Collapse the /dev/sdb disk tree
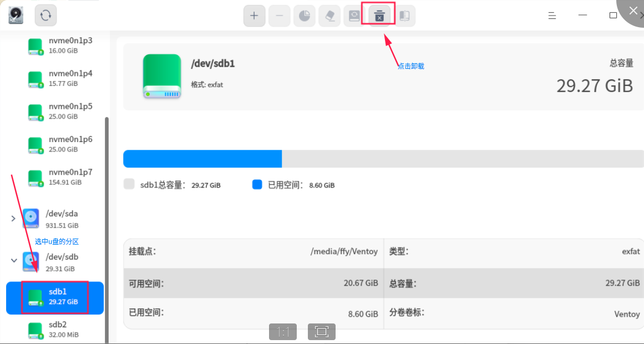The image size is (644, 344). 13,261
